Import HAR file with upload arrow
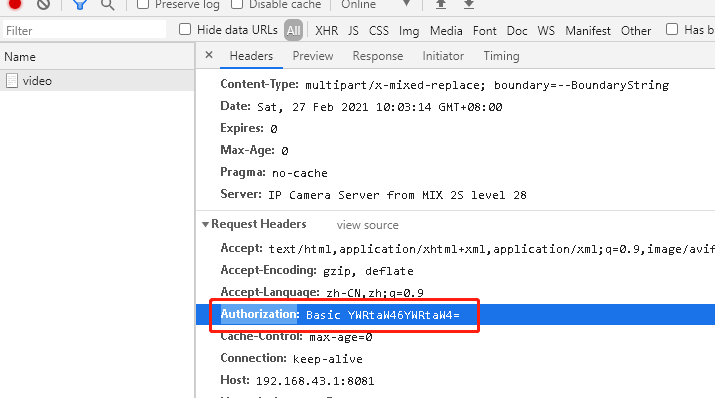 (440, 5)
